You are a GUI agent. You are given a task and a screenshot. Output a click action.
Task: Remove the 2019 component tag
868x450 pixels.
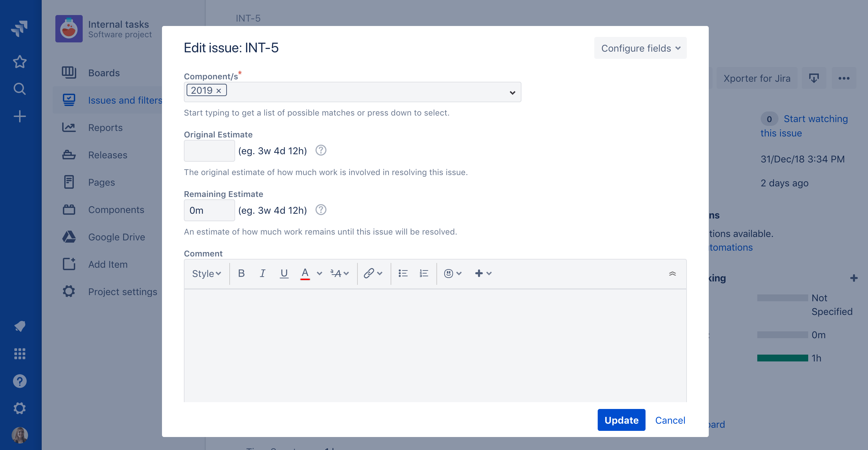click(x=219, y=91)
